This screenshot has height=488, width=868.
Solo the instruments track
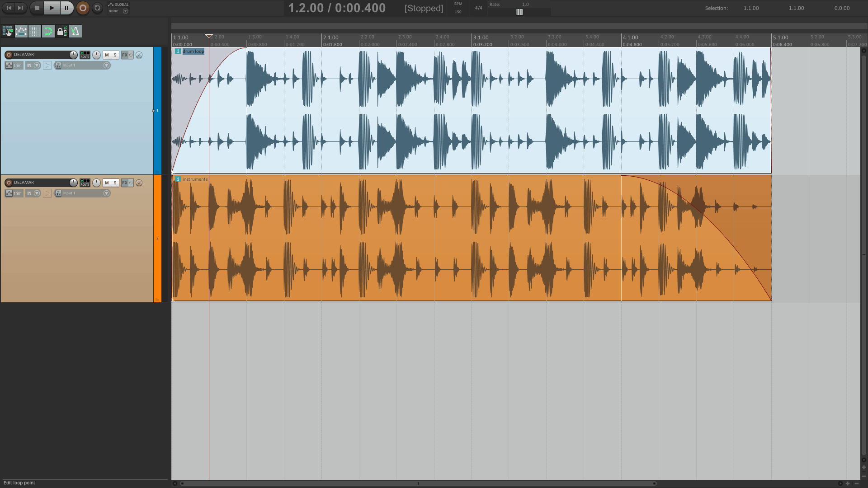click(115, 183)
